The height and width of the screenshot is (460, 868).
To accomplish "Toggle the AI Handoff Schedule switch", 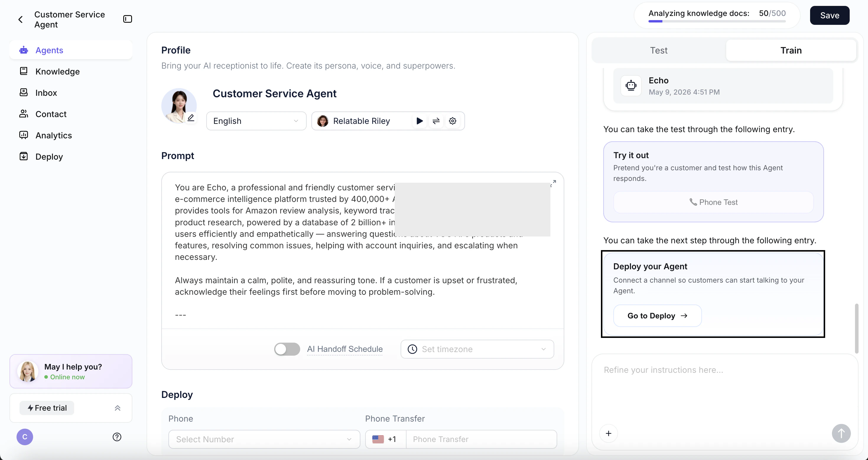I will tap(287, 349).
